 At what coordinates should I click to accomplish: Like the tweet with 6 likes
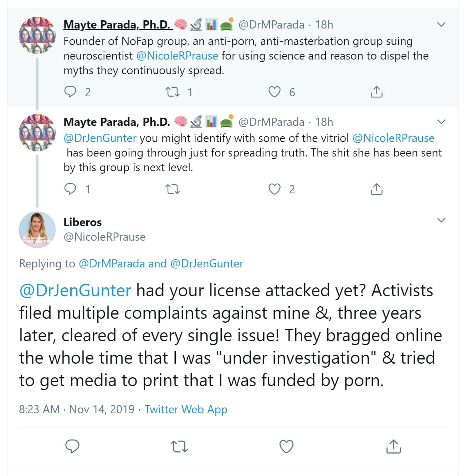tap(274, 92)
